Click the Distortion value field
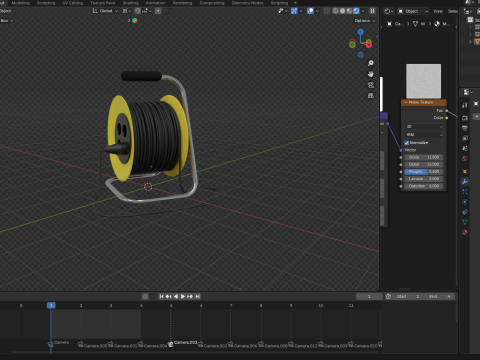This screenshot has height=360, width=480. pyautogui.click(x=424, y=186)
